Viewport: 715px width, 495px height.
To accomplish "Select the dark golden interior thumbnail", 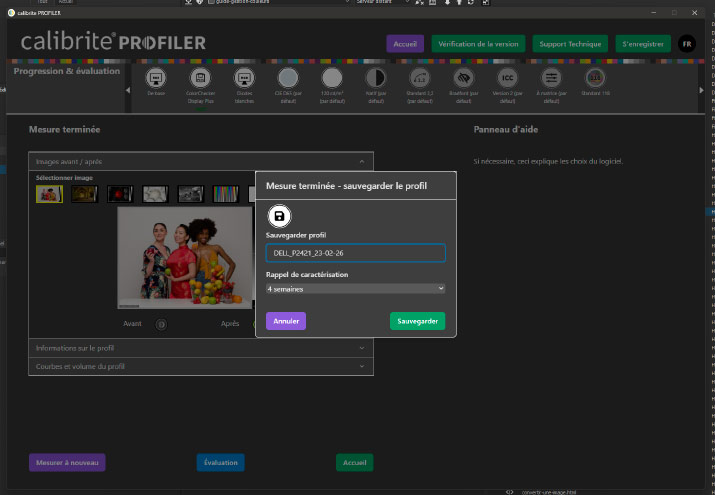I will tap(85, 194).
